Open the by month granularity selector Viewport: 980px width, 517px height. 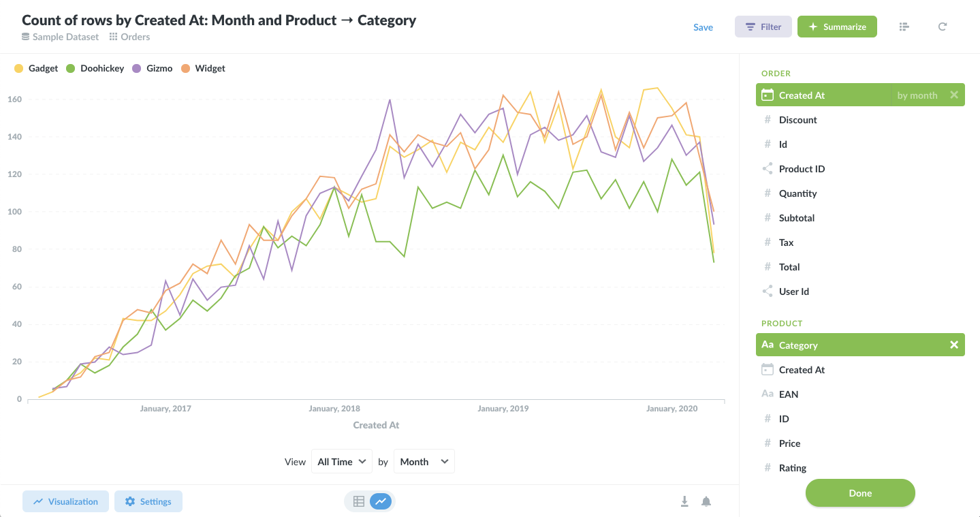tap(917, 95)
